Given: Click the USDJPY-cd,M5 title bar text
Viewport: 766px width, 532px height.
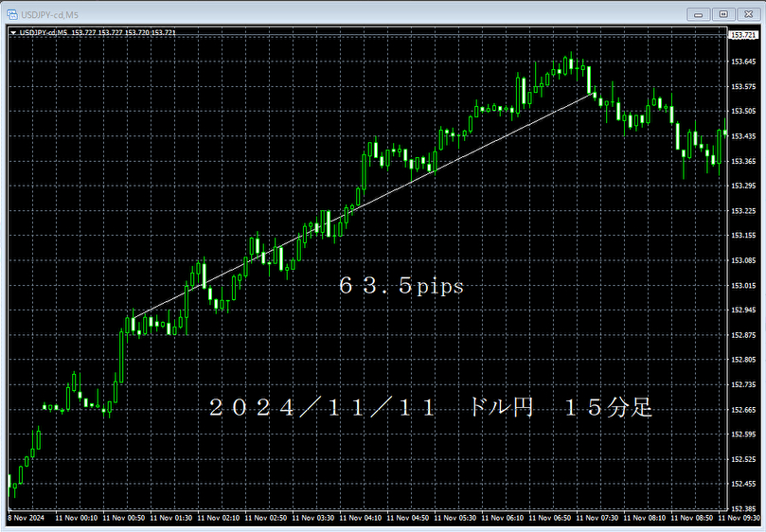Looking at the screenshot, I should (49, 15).
